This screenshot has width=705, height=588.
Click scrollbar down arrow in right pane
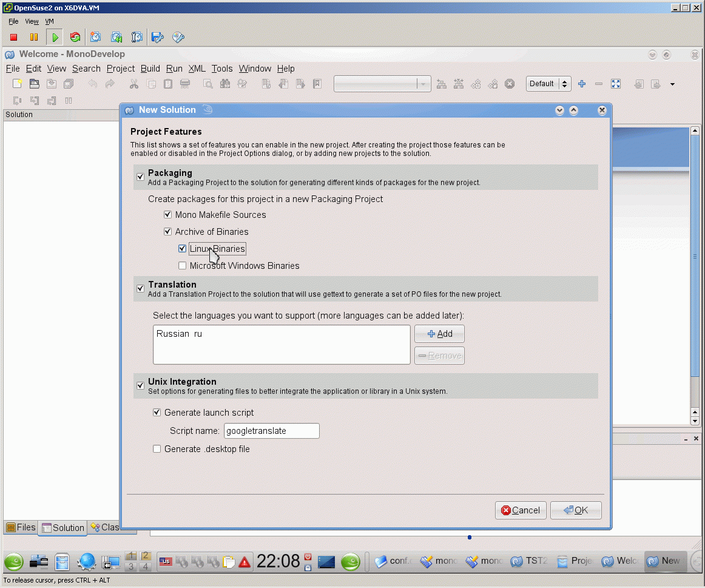[695, 421]
